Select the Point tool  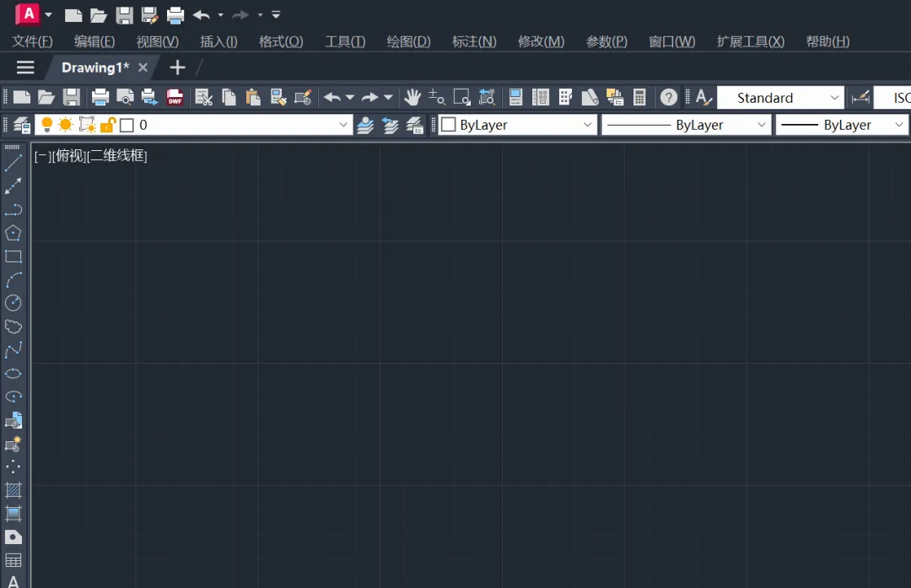coord(13,467)
